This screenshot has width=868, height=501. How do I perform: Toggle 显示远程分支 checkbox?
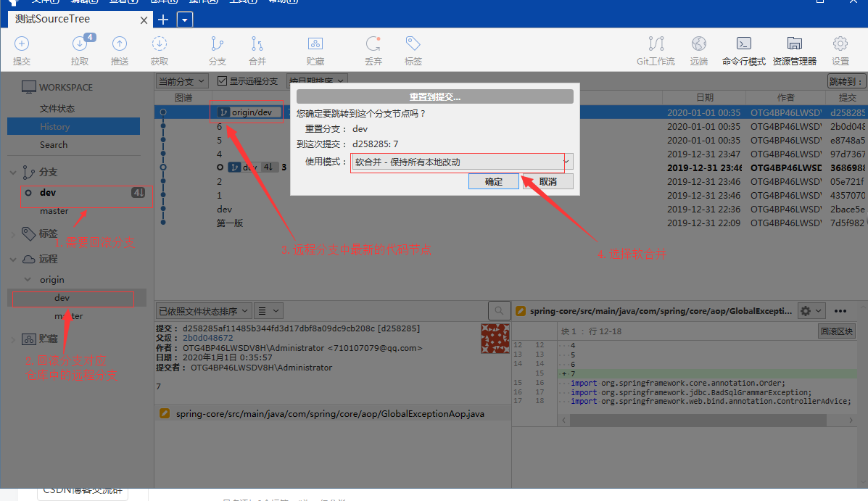tap(222, 80)
